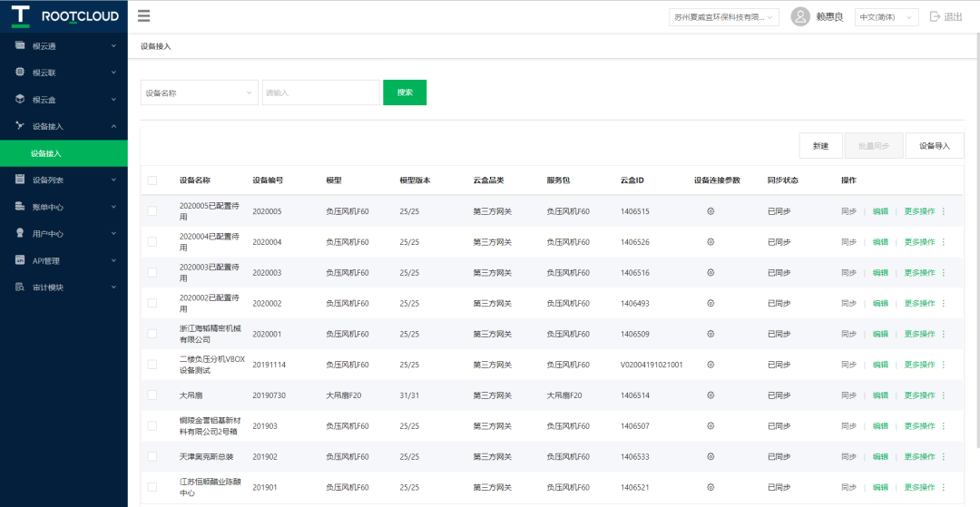Screen dimensions: 980x507
Task: Open connection settings gear for device 201901
Action: coord(710,487)
